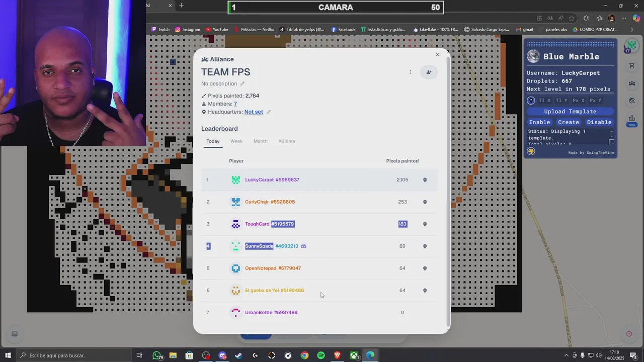Viewport: 644px width, 362px height.
Task: Select player OpenNotepad #5779047
Action: point(273,268)
